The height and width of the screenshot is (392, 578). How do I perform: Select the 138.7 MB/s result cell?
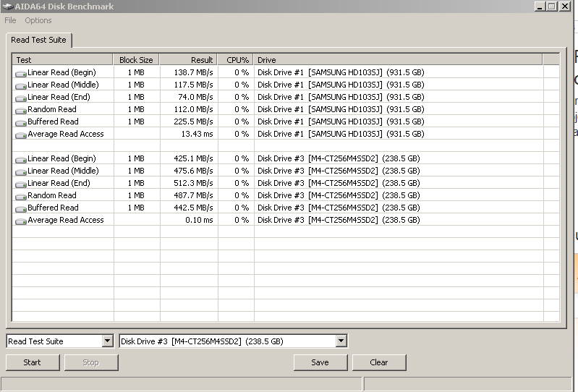(194, 72)
